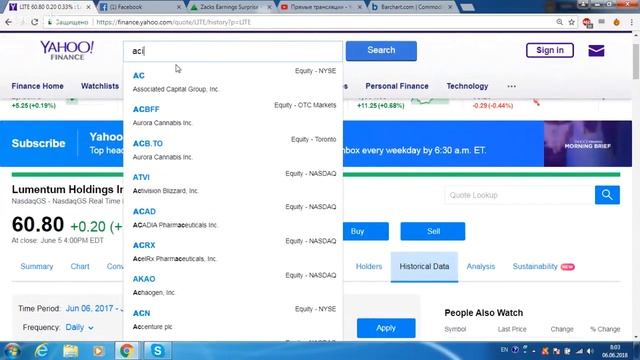Select AKAO Achaogen suggestion
The height and width of the screenshot is (360, 640).
point(233,285)
